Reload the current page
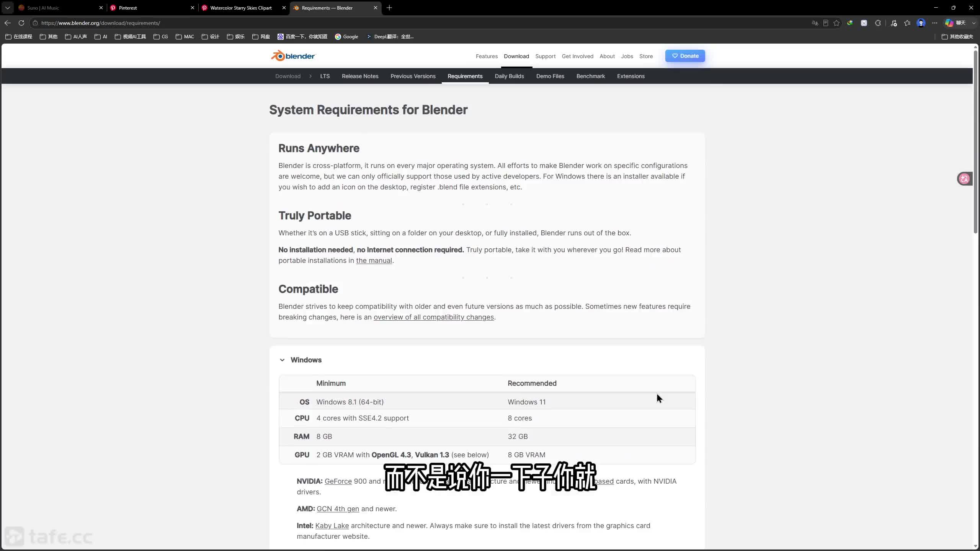This screenshot has width=980, height=551. coord(21,23)
